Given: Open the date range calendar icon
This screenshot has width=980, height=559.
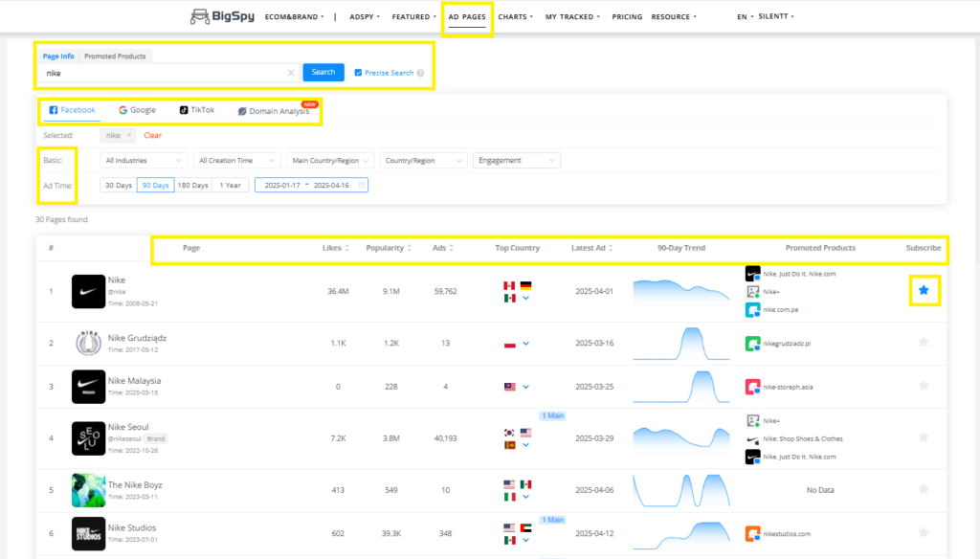Looking at the screenshot, I should (x=363, y=185).
